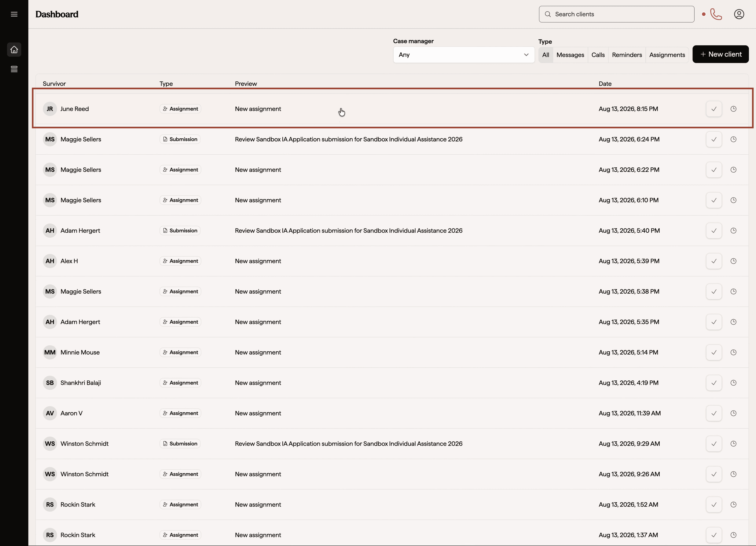Check off Minnie Mouse assignment

coord(714,352)
